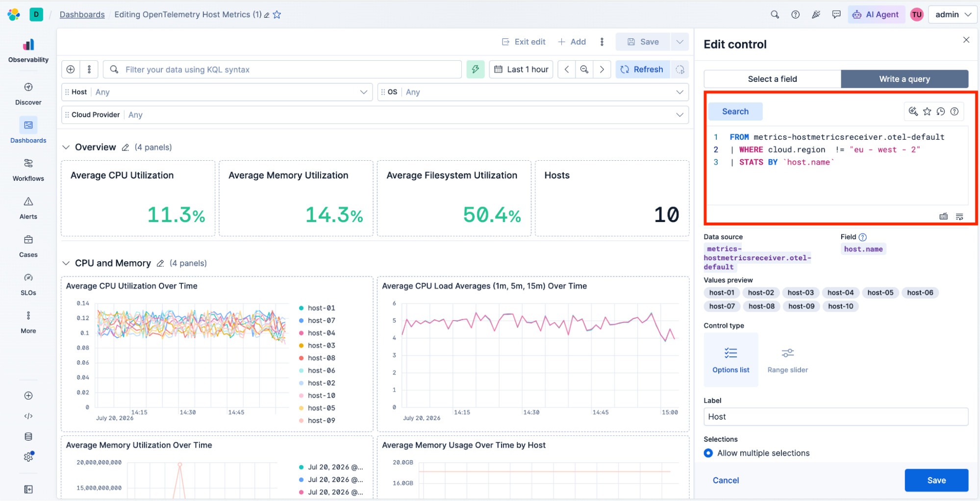The width and height of the screenshot is (980, 501).
Task: Open settings gear in sidebar
Action: [x=28, y=457]
